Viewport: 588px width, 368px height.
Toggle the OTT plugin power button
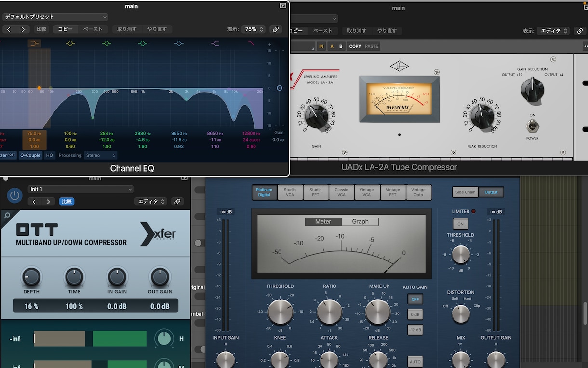(14, 195)
